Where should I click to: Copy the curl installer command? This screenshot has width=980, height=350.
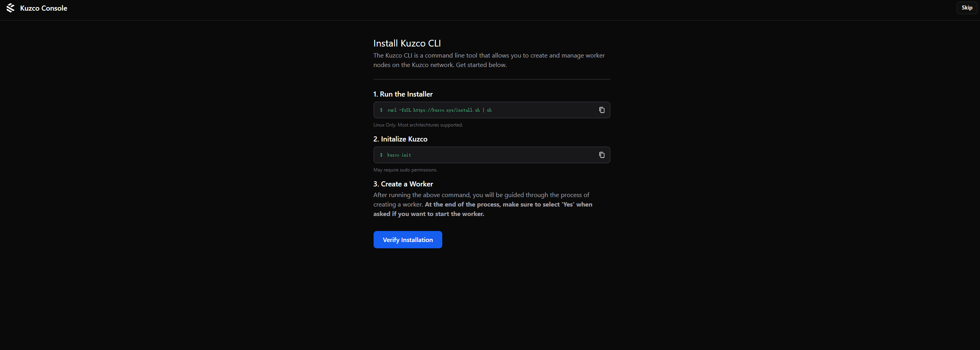click(602, 110)
